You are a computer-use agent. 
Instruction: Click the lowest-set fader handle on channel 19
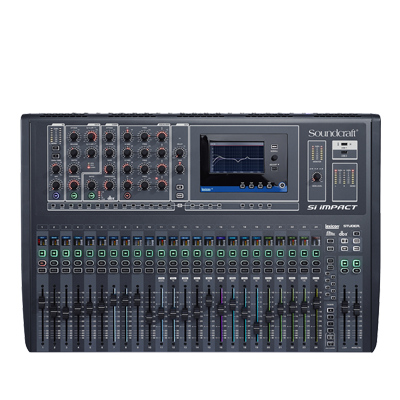(256, 328)
